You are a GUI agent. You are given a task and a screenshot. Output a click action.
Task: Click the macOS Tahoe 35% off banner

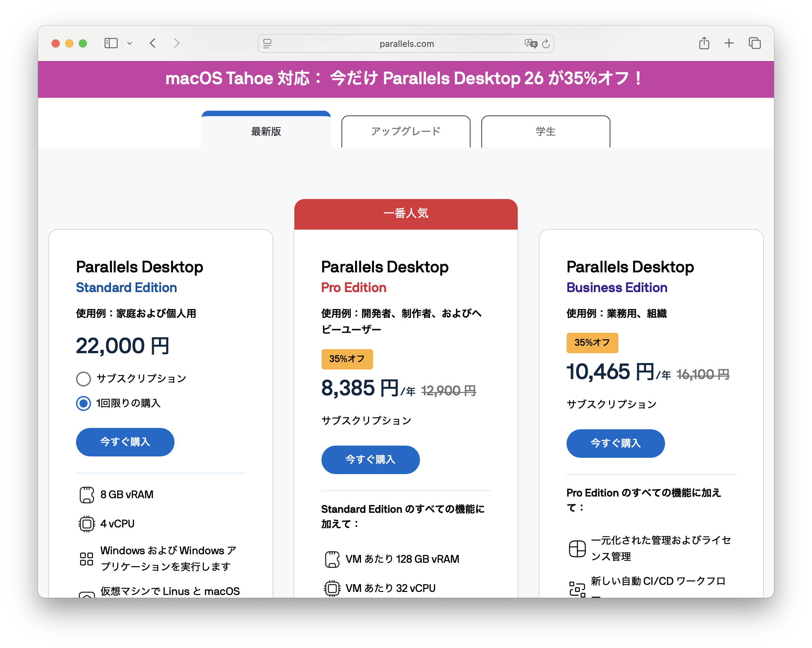click(x=406, y=79)
